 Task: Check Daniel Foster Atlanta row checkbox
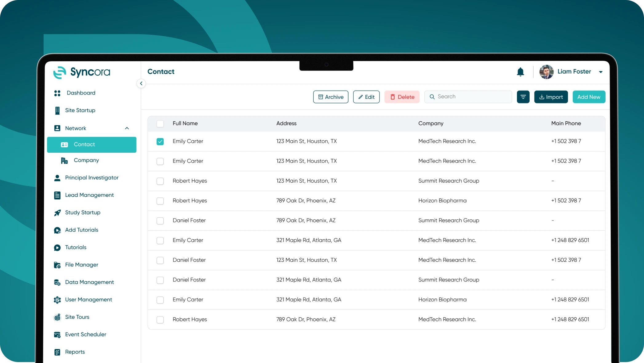click(160, 280)
